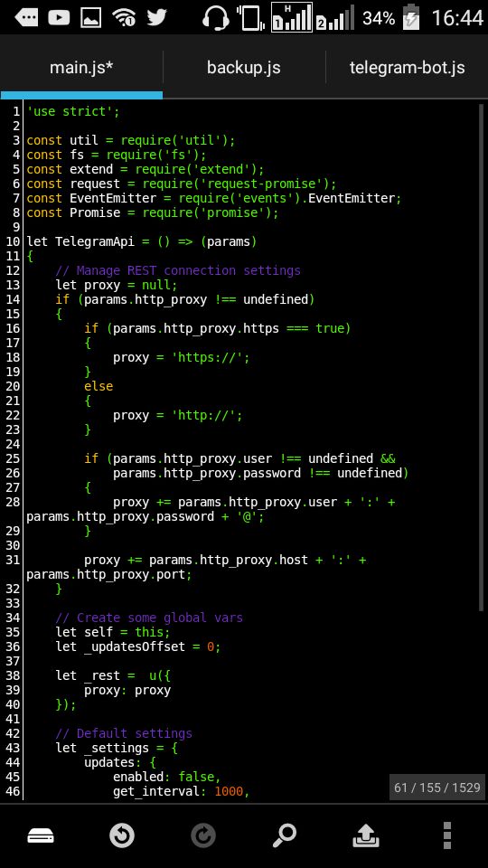Tap line let _updatesOffset = 0;
488x868 pixels.
[x=138, y=646]
